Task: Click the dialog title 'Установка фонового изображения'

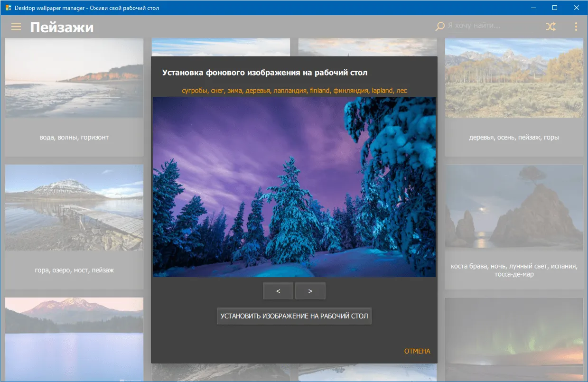Action: (265, 73)
